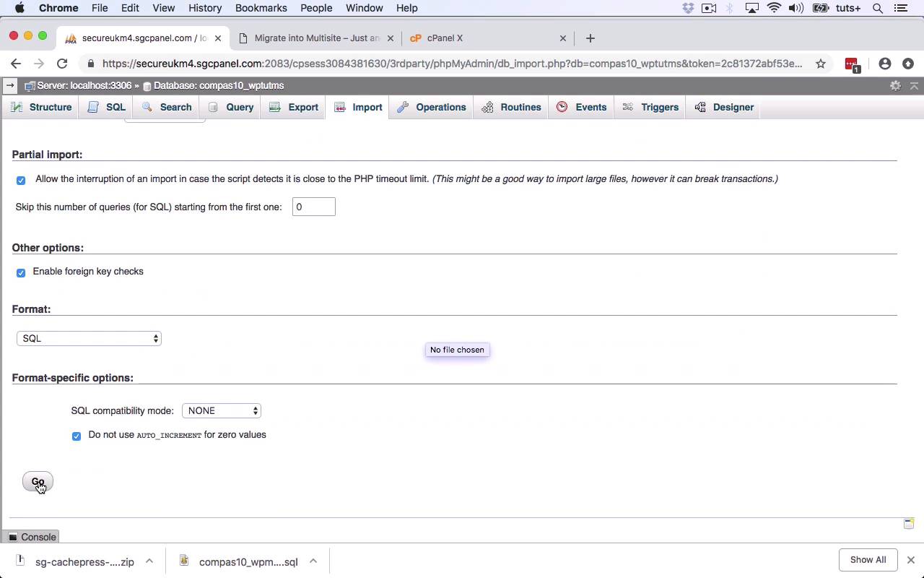
Task: Open the Window menu
Action: pyautogui.click(x=365, y=8)
